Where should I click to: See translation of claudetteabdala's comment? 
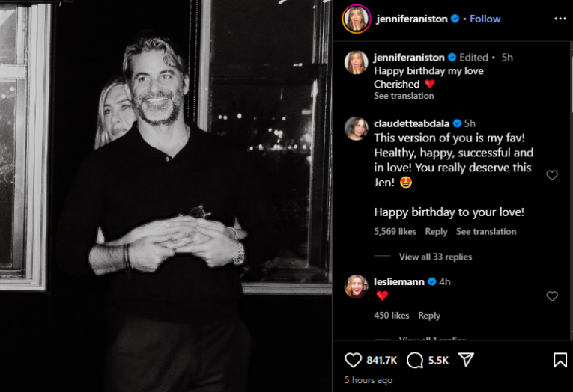[x=486, y=232]
